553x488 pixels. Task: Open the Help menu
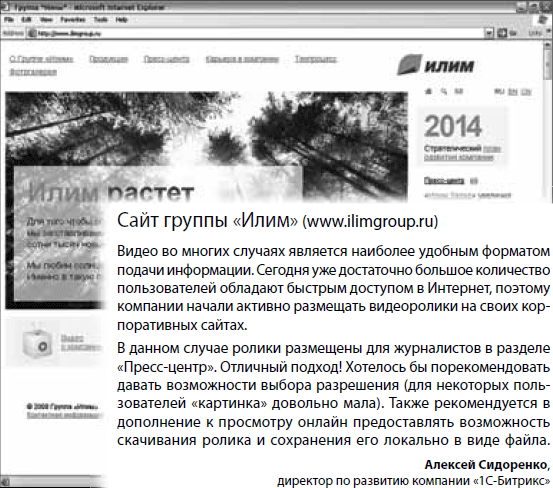[x=121, y=20]
